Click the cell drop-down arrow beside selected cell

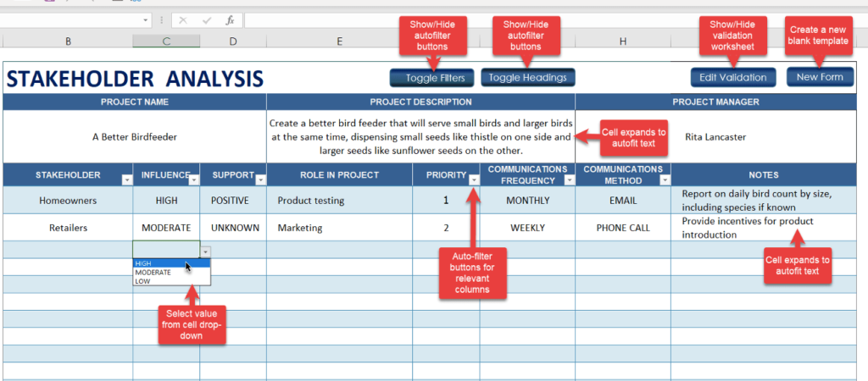(205, 251)
